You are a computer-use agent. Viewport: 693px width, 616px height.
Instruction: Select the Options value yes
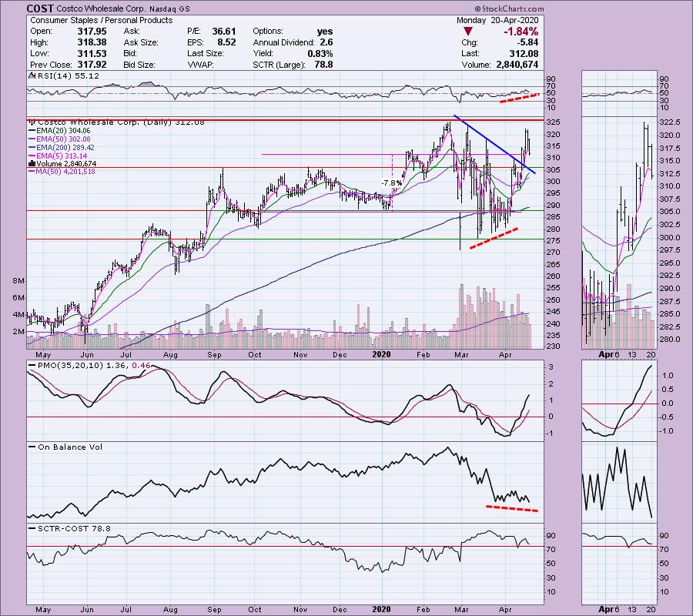(325, 32)
